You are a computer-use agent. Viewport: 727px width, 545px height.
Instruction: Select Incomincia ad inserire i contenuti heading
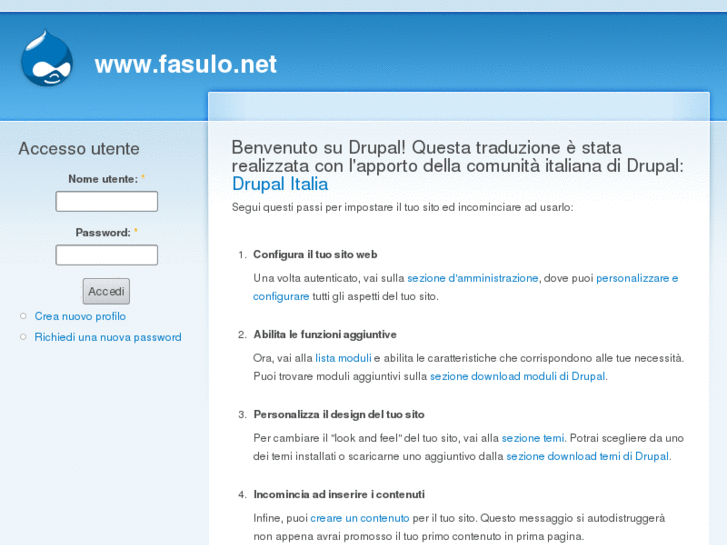click(x=339, y=494)
